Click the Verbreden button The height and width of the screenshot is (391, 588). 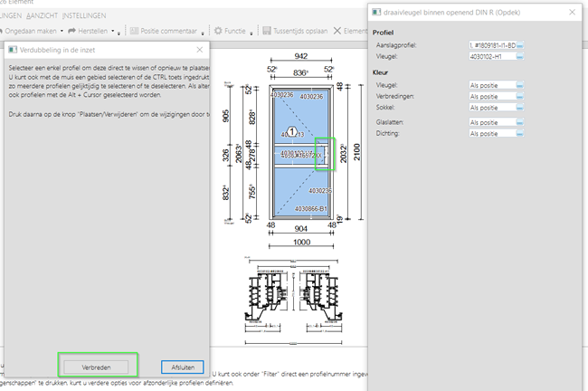click(96, 367)
